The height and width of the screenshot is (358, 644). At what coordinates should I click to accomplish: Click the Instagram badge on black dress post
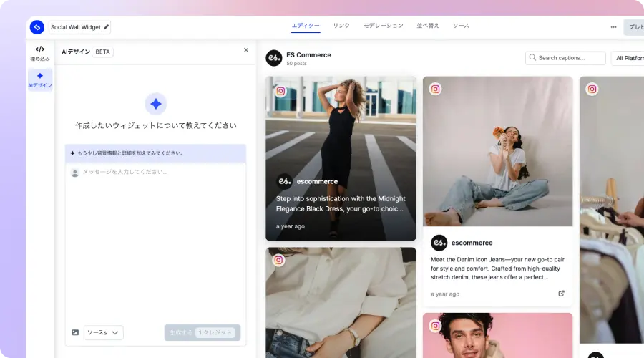click(281, 91)
